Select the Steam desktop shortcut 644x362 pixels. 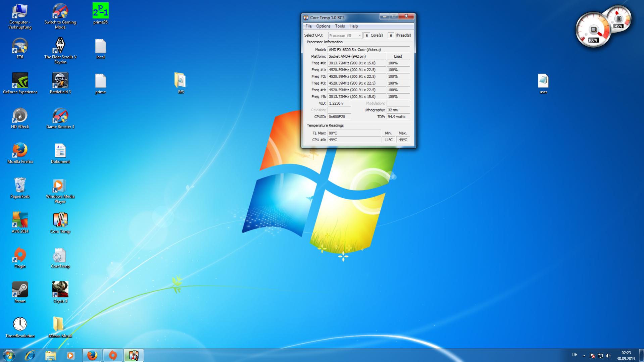(x=20, y=293)
